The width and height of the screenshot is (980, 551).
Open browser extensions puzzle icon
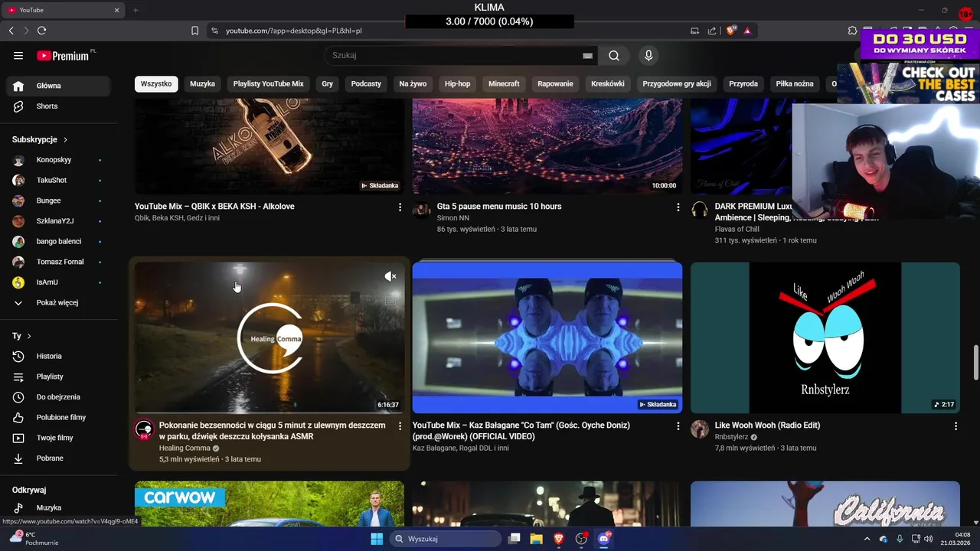pyautogui.click(x=852, y=31)
